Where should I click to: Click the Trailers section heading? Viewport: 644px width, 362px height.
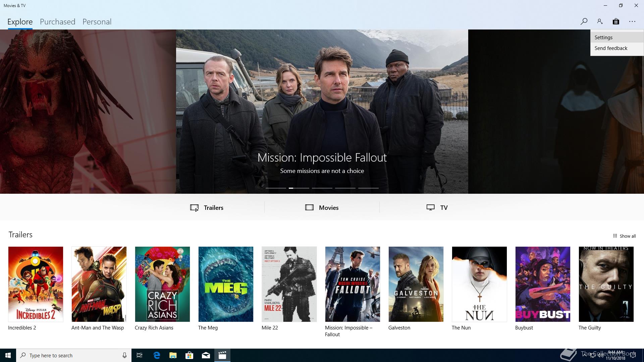pyautogui.click(x=20, y=235)
